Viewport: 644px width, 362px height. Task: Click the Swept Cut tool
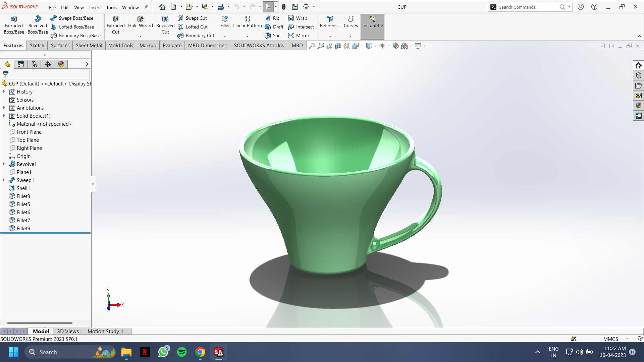[193, 18]
